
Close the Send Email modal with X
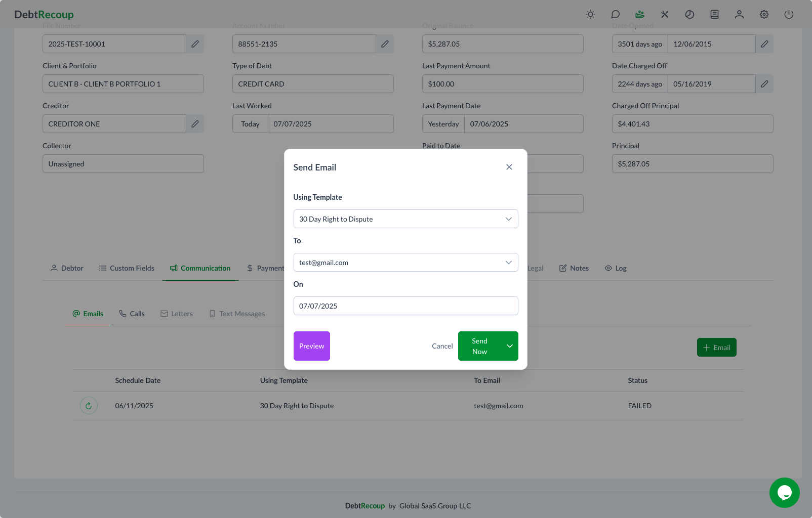509,167
